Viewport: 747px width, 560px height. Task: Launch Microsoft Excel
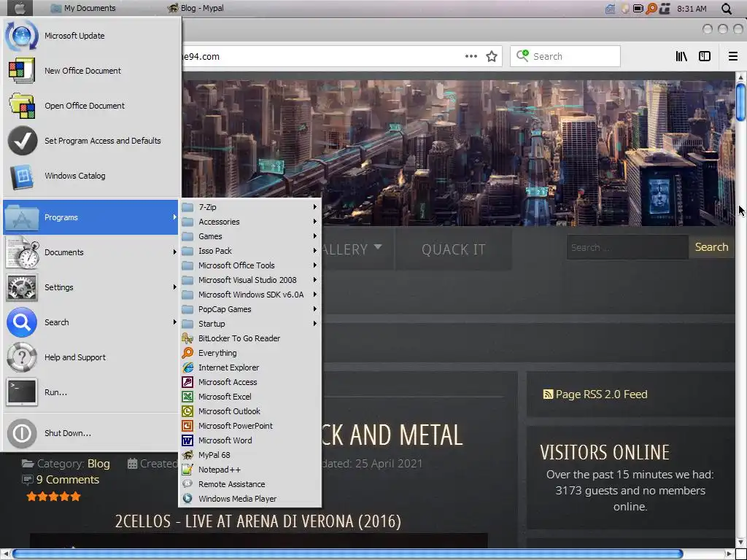coord(250,397)
